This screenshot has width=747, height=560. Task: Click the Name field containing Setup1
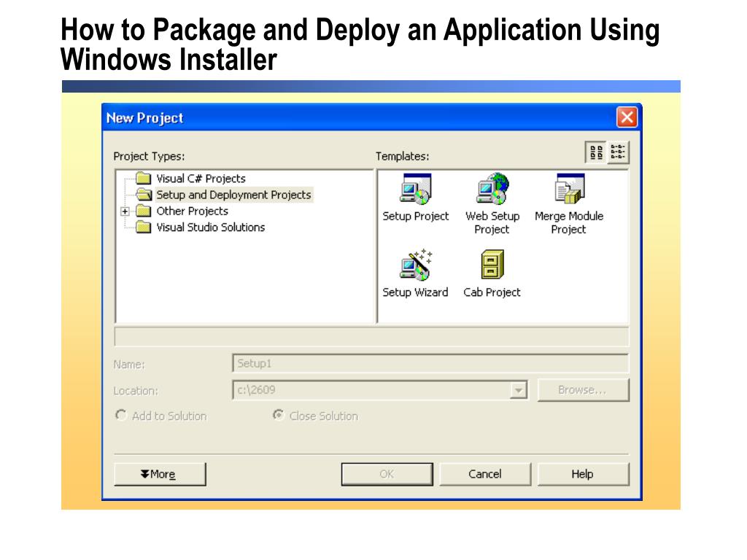click(430, 363)
